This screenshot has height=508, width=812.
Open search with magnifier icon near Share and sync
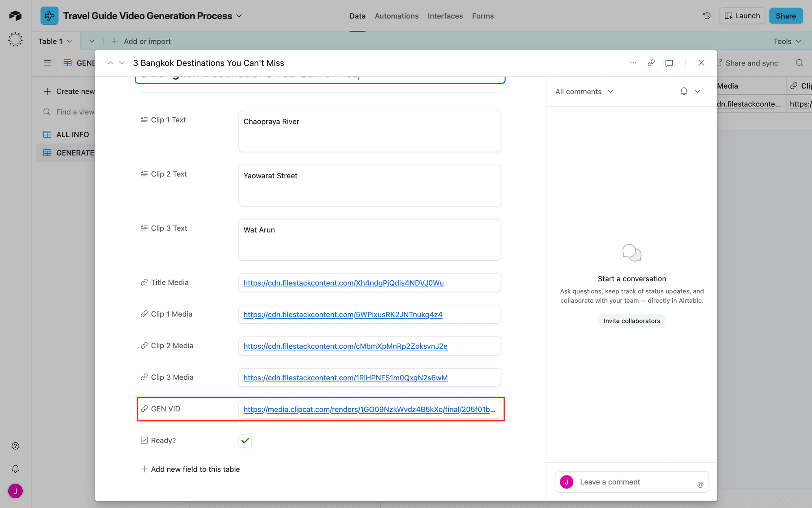pyautogui.click(x=799, y=63)
